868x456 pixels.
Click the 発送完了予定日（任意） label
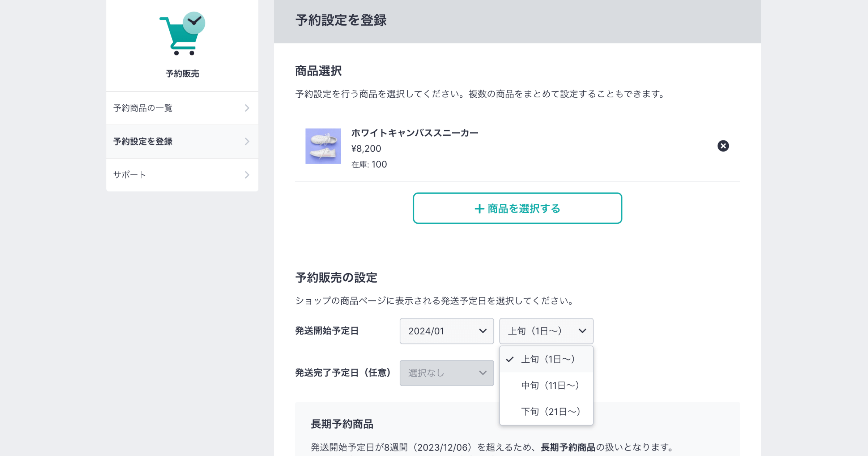pyautogui.click(x=343, y=373)
